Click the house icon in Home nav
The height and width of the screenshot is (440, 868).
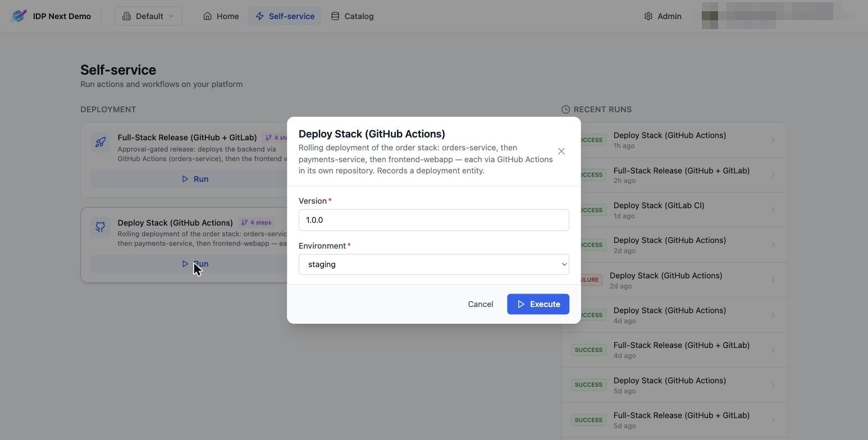(x=208, y=16)
